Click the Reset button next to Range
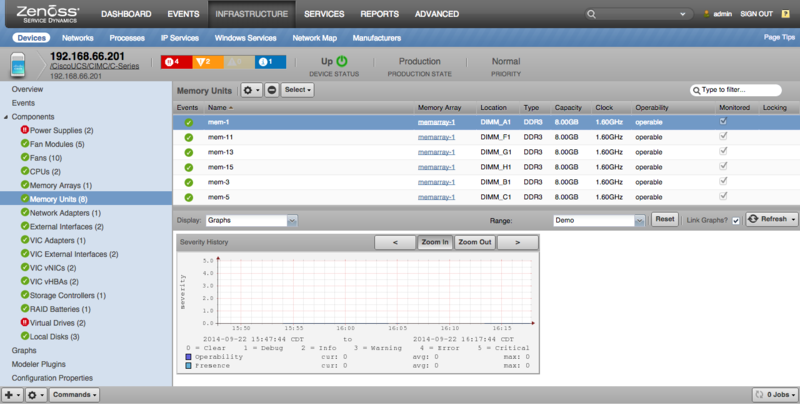The height and width of the screenshot is (405, 800). click(x=665, y=219)
